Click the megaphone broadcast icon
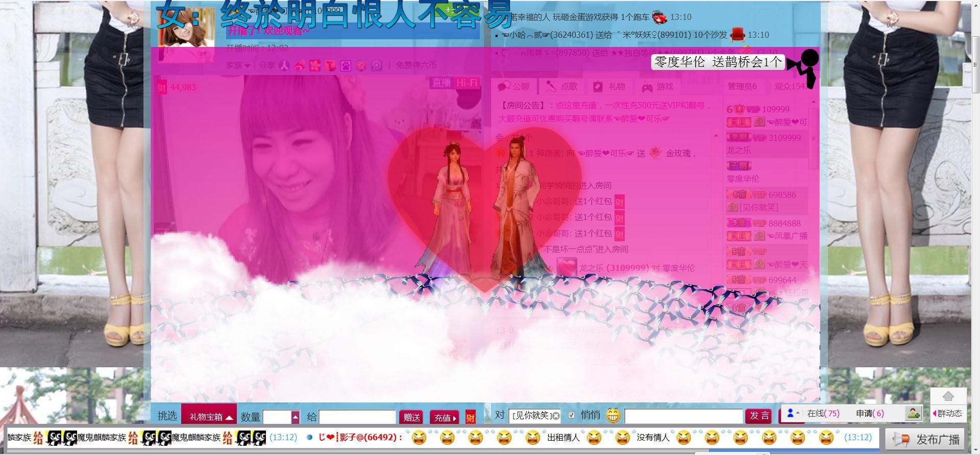Image resolution: width=980 pixels, height=455 pixels. pyautogui.click(x=902, y=439)
